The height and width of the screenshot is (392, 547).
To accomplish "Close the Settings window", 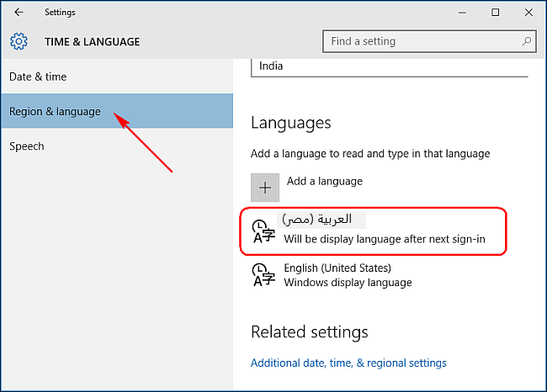I will 528,13.
